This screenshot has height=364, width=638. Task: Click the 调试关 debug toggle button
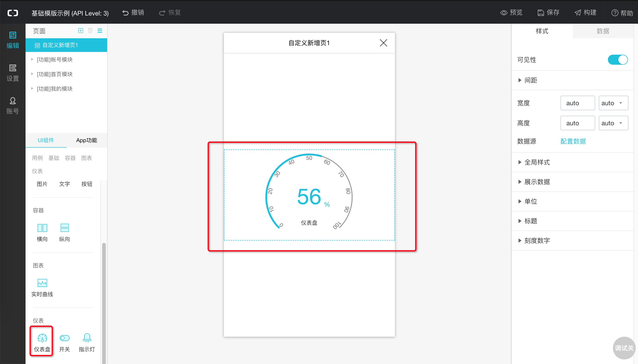click(624, 348)
